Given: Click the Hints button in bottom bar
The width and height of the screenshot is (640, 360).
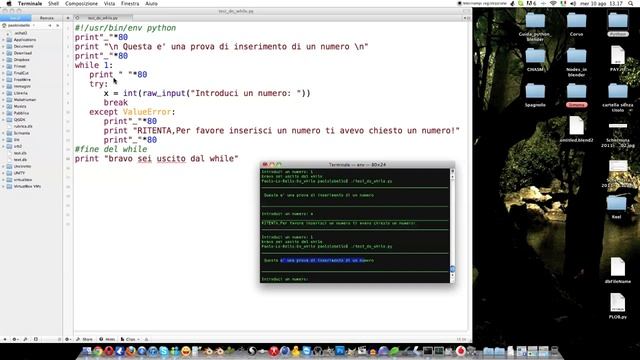Looking at the screenshot, I should tap(108, 339).
